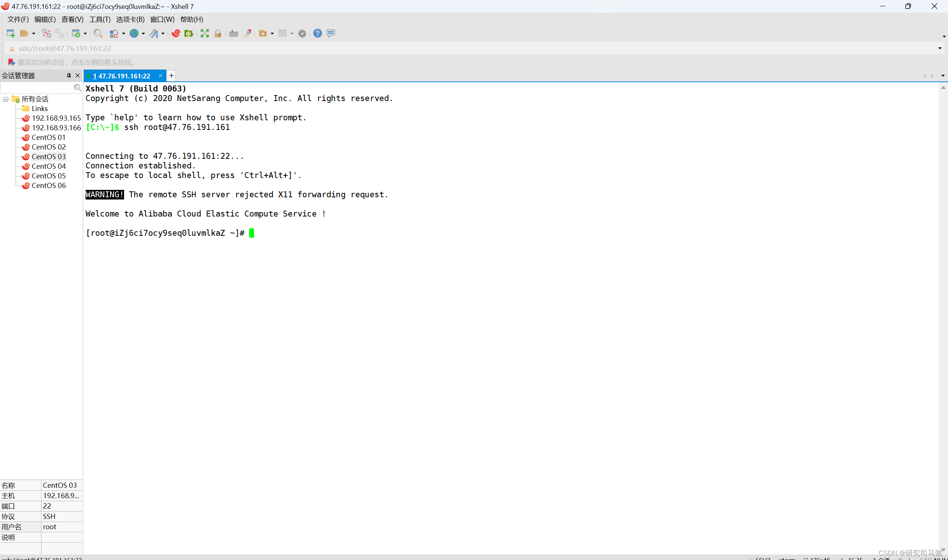This screenshot has width=948, height=560.
Task: Add a new tab with the plus button
Action: pos(171,76)
